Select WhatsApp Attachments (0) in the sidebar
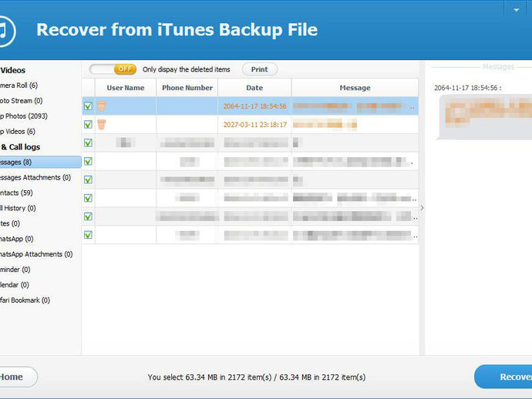The height and width of the screenshot is (399, 532). [x=36, y=254]
